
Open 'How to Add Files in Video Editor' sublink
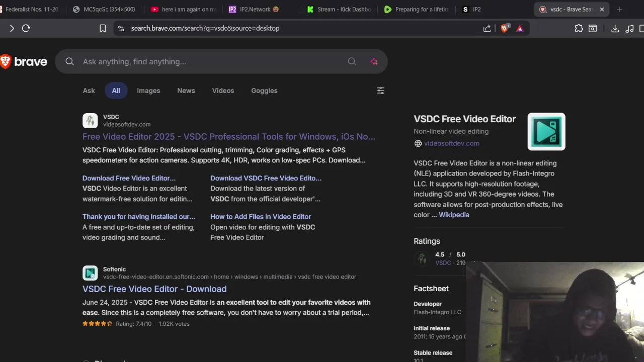coord(261,217)
